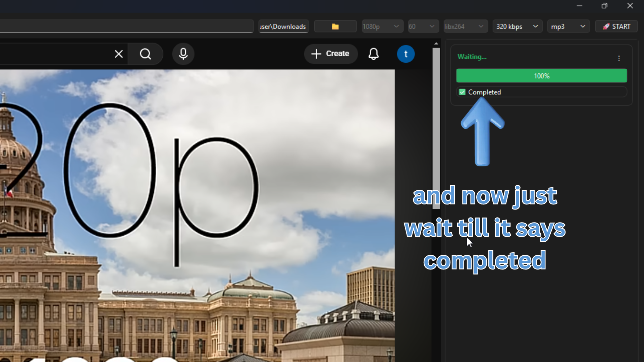Expand the libx264 codec dropdown

tap(465, 26)
